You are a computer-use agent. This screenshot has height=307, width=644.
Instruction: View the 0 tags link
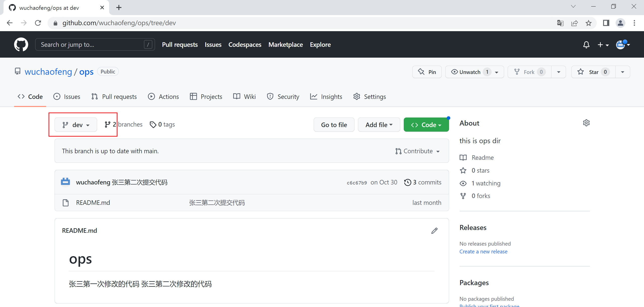pos(162,125)
